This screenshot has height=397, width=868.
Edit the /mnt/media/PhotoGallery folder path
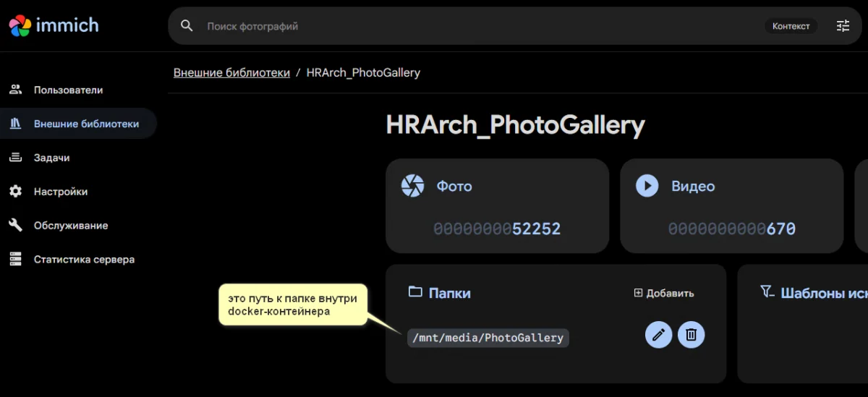point(658,335)
